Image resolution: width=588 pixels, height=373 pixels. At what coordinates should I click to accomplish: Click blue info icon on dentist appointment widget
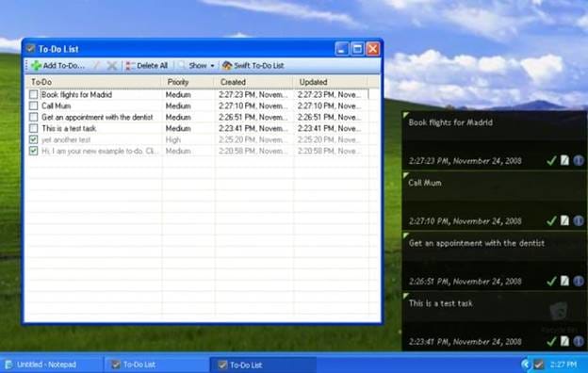pyautogui.click(x=579, y=281)
